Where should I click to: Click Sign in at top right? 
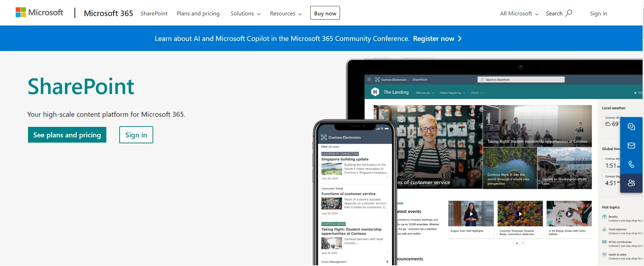pyautogui.click(x=598, y=13)
